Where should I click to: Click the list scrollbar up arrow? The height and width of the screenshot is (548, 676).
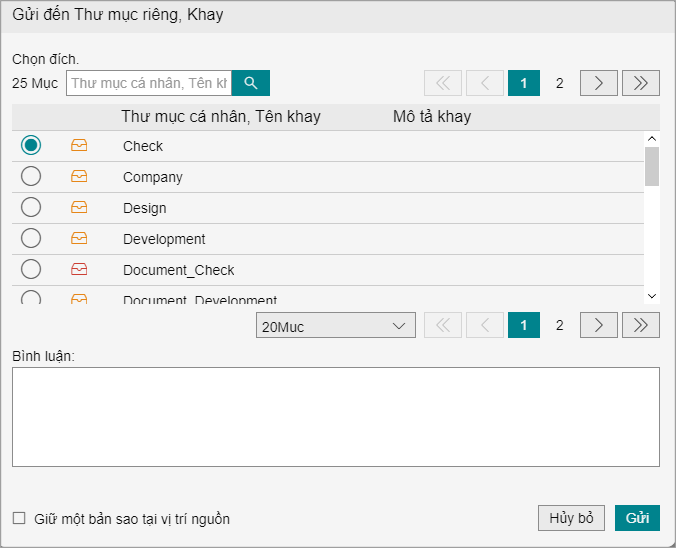pos(652,139)
